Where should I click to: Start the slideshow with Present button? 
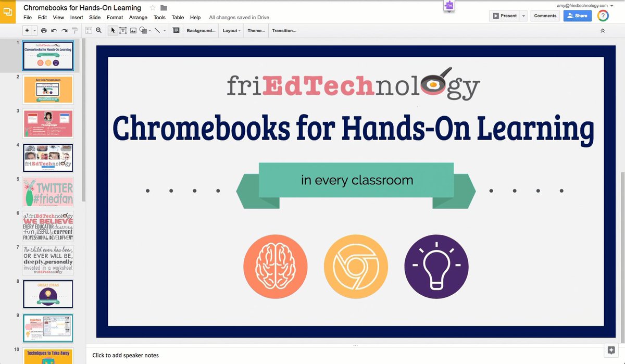point(504,16)
